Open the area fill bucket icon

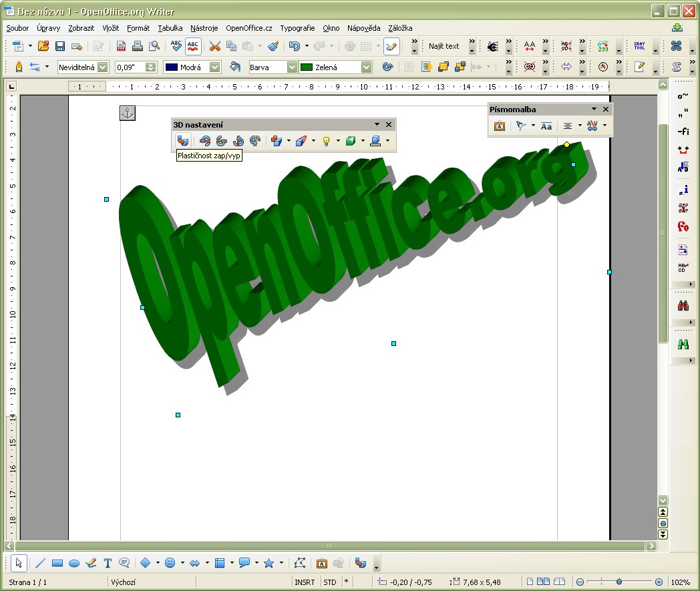click(235, 67)
